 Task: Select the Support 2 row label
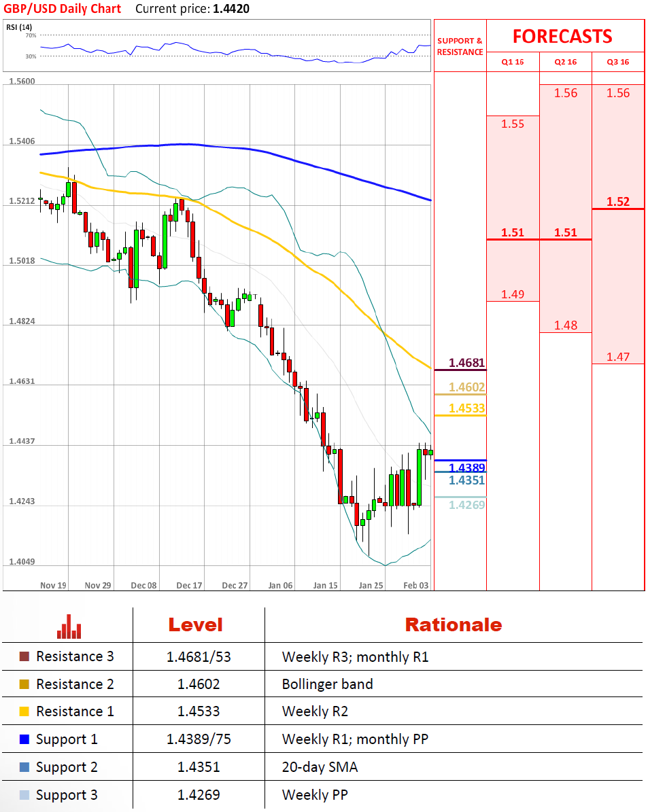point(67,767)
